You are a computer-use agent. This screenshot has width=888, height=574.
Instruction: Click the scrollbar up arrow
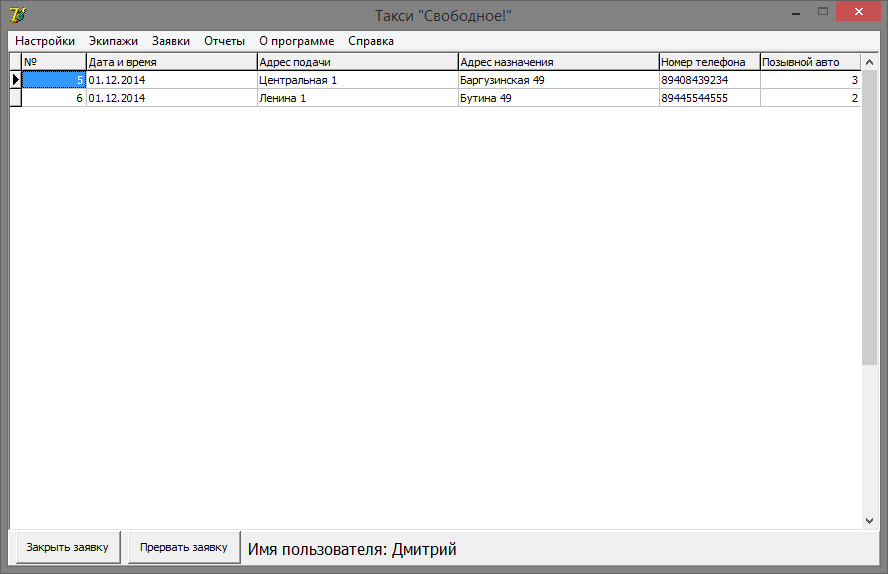(869, 62)
